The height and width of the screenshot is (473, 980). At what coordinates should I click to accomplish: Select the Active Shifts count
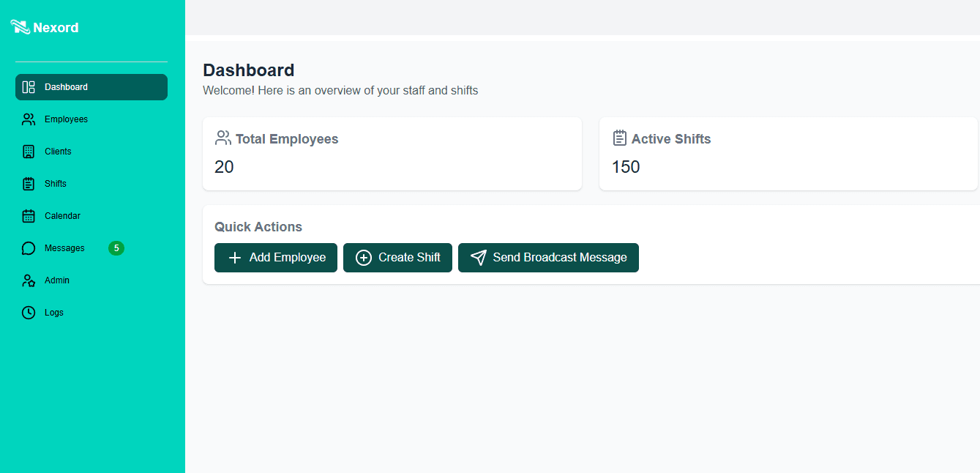[x=625, y=167]
